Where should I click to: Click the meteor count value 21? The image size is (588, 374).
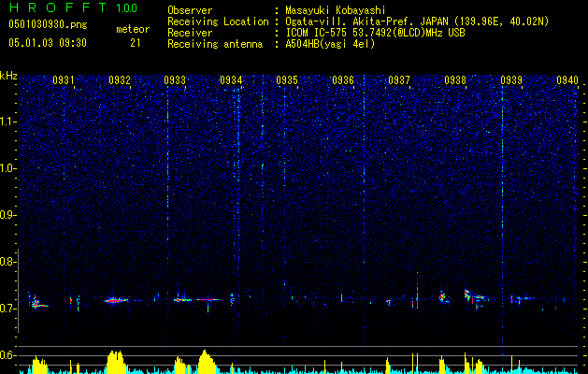click(136, 43)
